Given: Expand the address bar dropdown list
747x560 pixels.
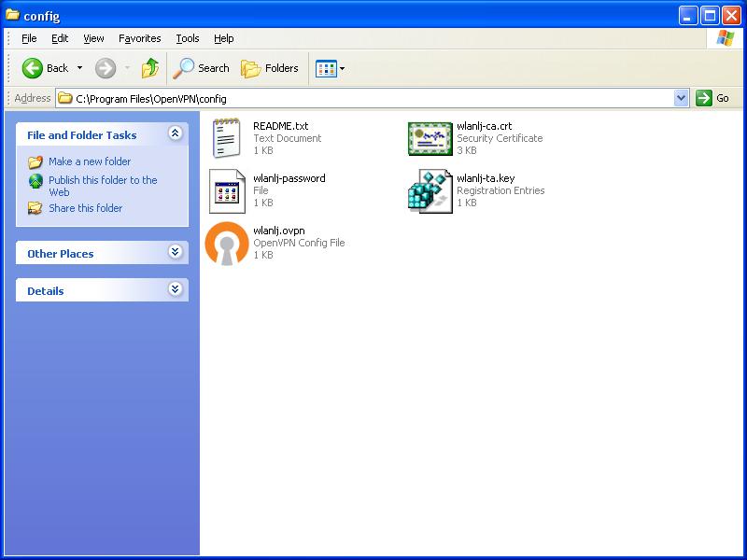Looking at the screenshot, I should (x=681, y=98).
